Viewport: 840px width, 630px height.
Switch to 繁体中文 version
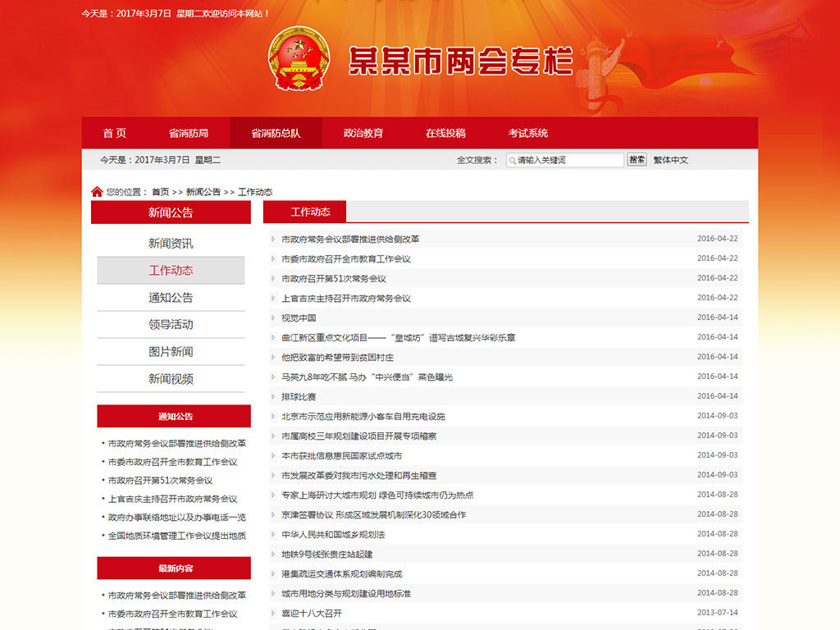671,161
